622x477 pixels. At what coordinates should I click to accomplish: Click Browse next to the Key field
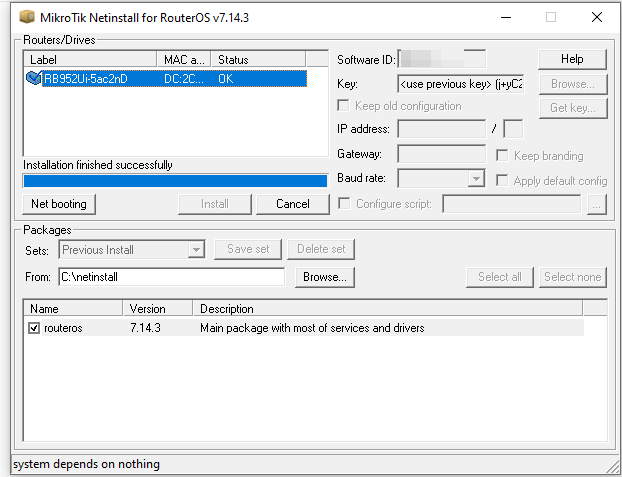pos(573,84)
